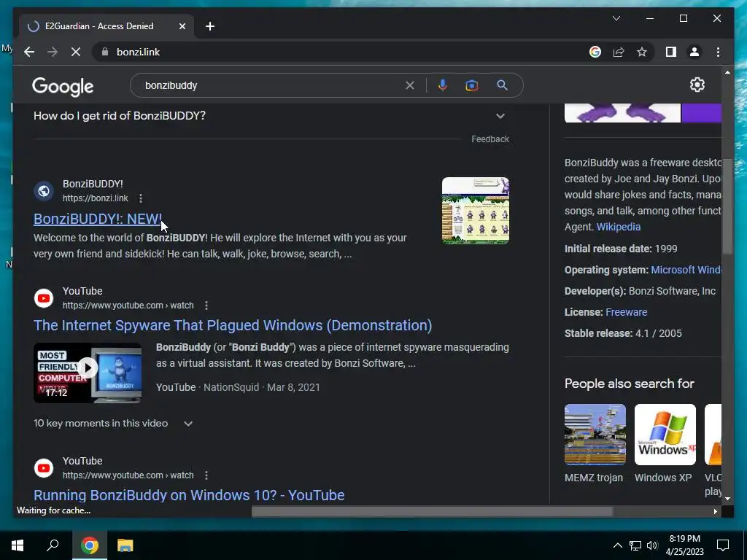Click the globe favicon of BonziBUDDY! result
This screenshot has width=747, height=560.
[x=43, y=191]
